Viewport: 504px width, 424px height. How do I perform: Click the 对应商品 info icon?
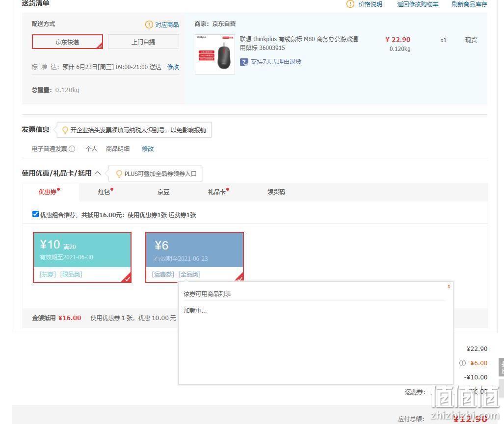pos(149,25)
